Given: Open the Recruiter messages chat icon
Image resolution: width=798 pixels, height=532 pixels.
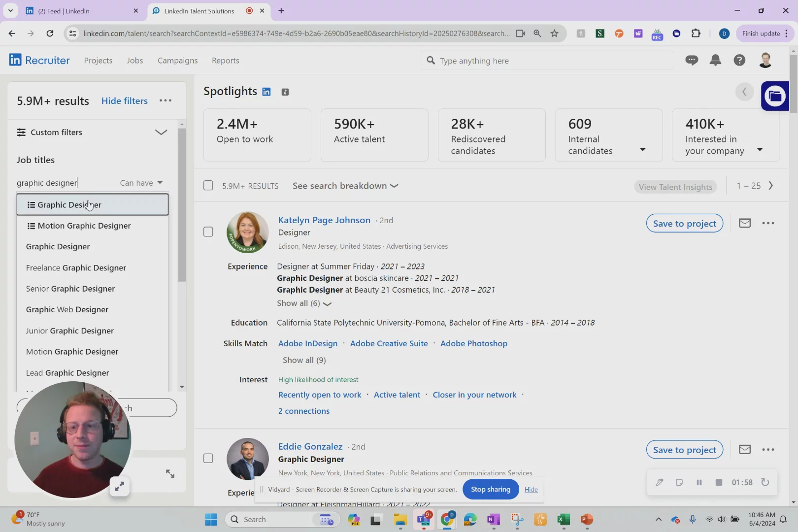Looking at the screenshot, I should click(x=692, y=60).
